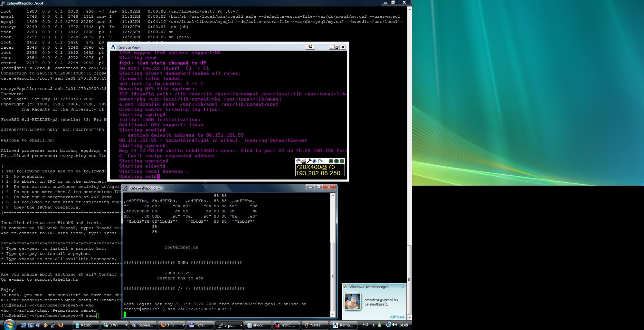Click the pin button on Remote View titlebar
This screenshot has width=644, height=330.
tap(310, 47)
